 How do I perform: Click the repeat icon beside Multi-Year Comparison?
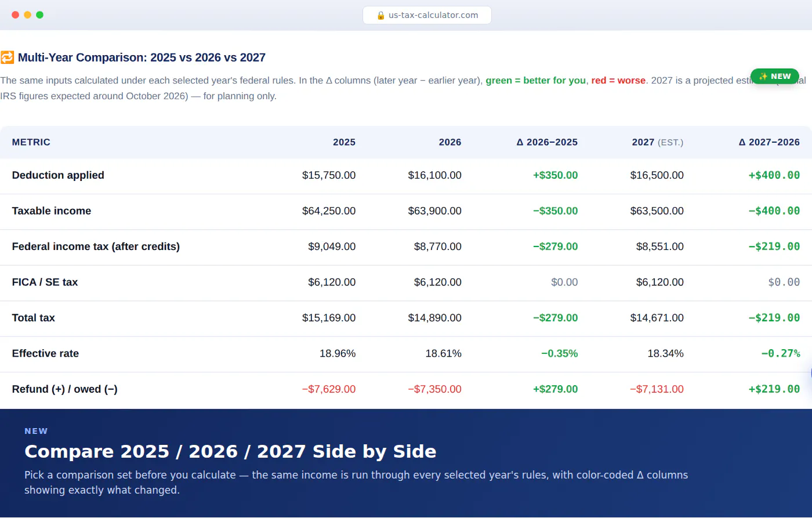[x=7, y=57]
